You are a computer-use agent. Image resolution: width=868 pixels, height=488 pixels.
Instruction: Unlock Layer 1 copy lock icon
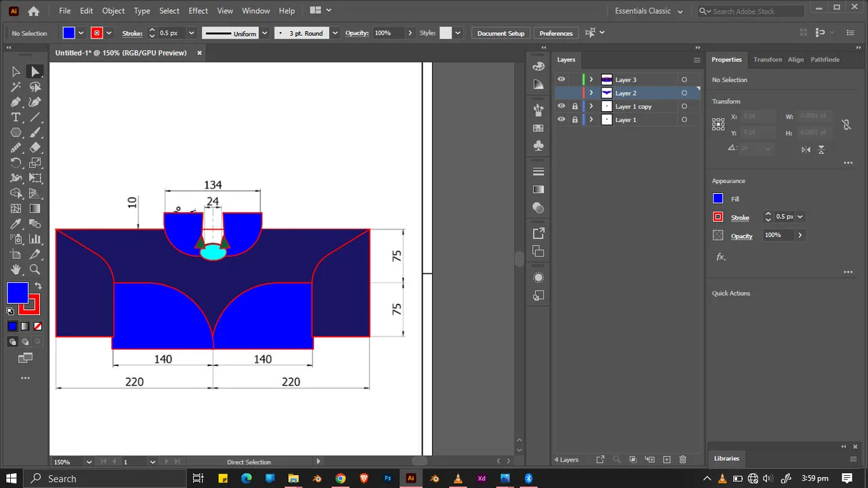pos(575,106)
